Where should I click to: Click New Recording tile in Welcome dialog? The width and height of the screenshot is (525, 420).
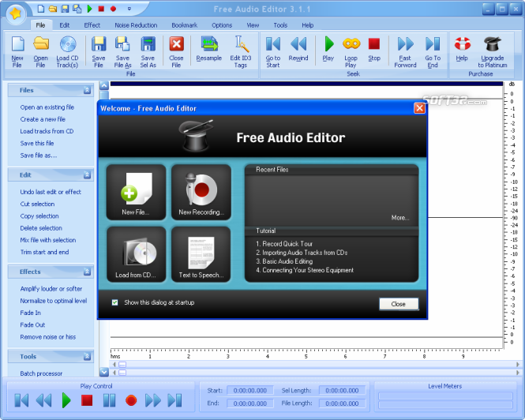[x=201, y=192]
